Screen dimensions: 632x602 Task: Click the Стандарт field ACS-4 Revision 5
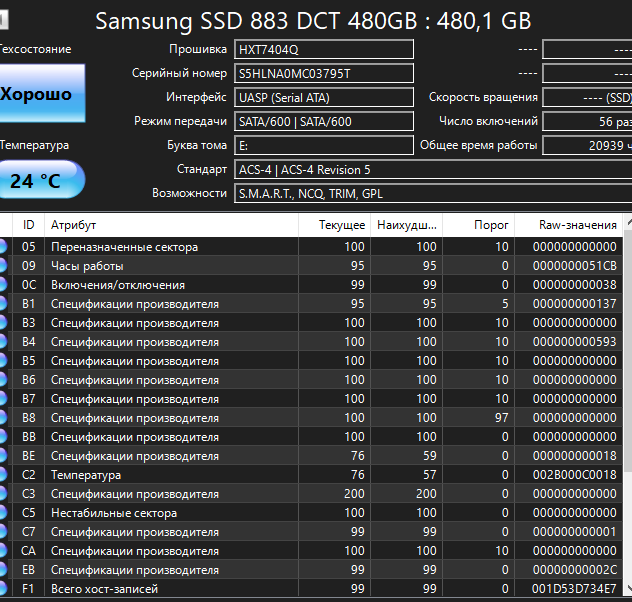(x=433, y=170)
